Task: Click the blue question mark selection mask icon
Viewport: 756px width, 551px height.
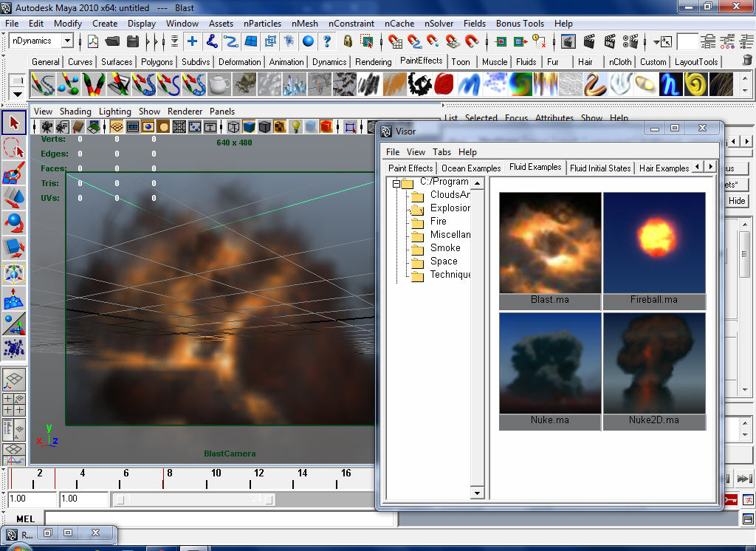Action: (327, 41)
